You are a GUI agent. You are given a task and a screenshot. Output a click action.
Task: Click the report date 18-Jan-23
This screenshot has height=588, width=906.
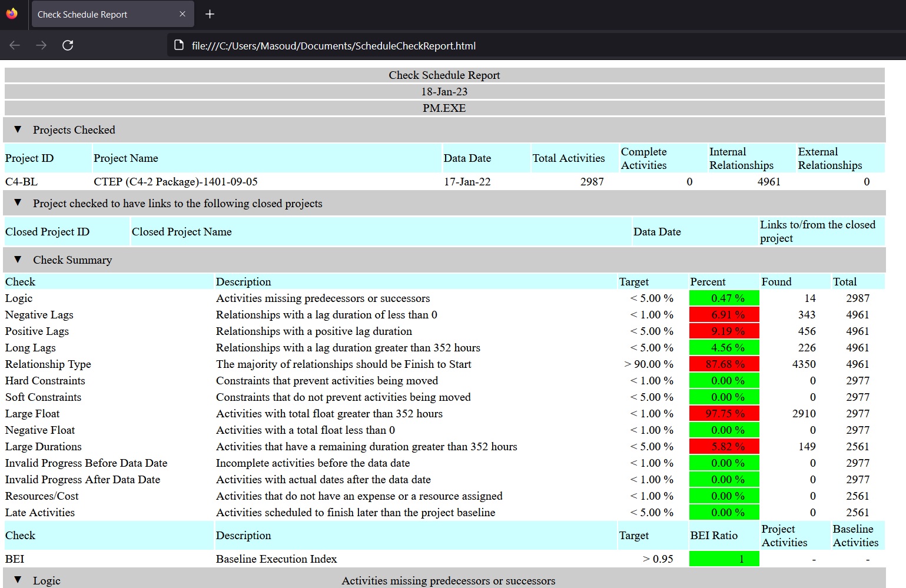click(444, 92)
